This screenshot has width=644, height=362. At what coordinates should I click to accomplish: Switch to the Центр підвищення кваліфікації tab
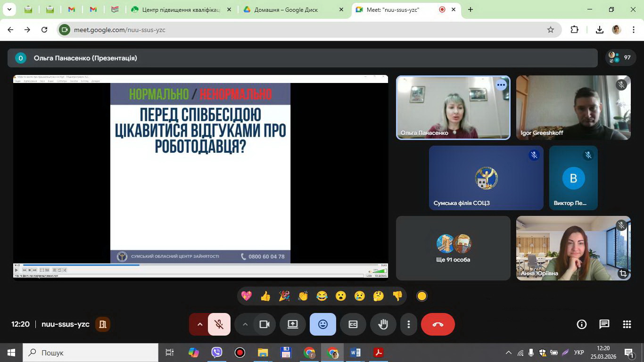click(181, 9)
